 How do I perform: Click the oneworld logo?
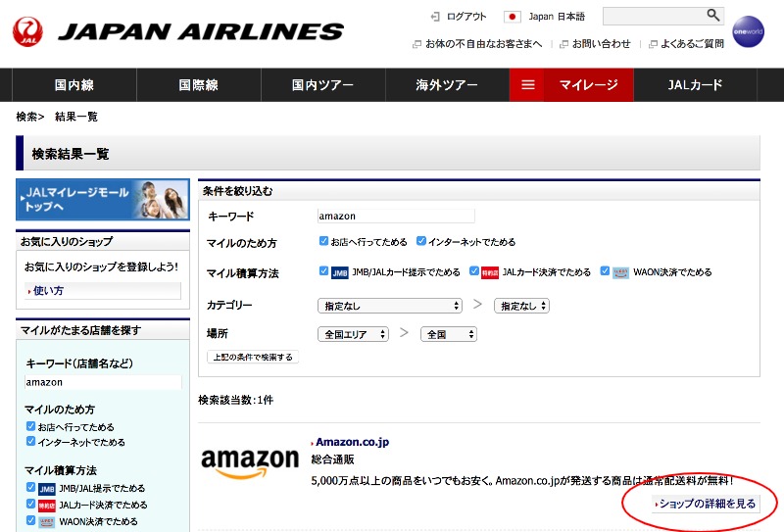[748, 31]
